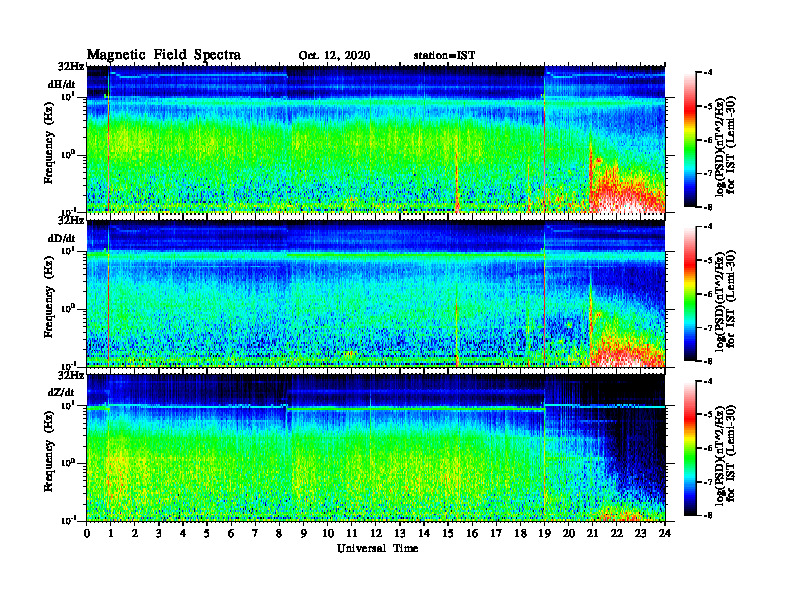Click the "Frequency (Hz)" label of dZ/dt panel
Image resolution: width=792 pixels, height=612 pixels.
click(x=48, y=451)
